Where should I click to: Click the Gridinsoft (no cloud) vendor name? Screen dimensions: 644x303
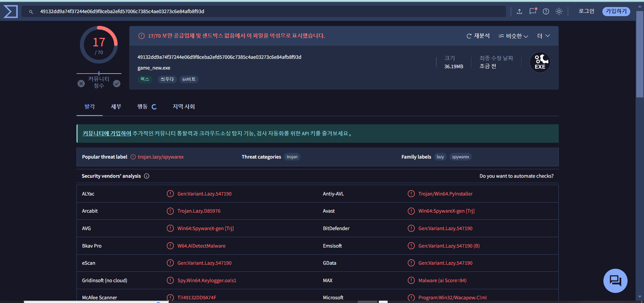pos(105,280)
